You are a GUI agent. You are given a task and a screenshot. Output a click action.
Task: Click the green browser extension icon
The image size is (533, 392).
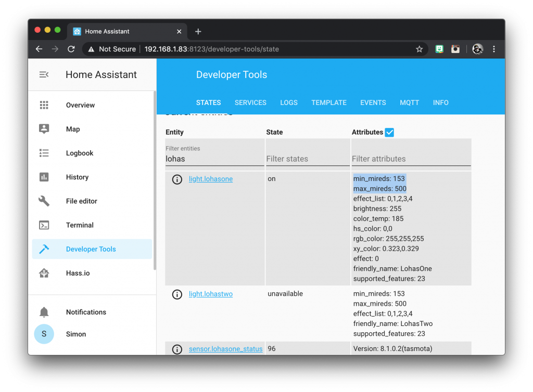tap(439, 49)
